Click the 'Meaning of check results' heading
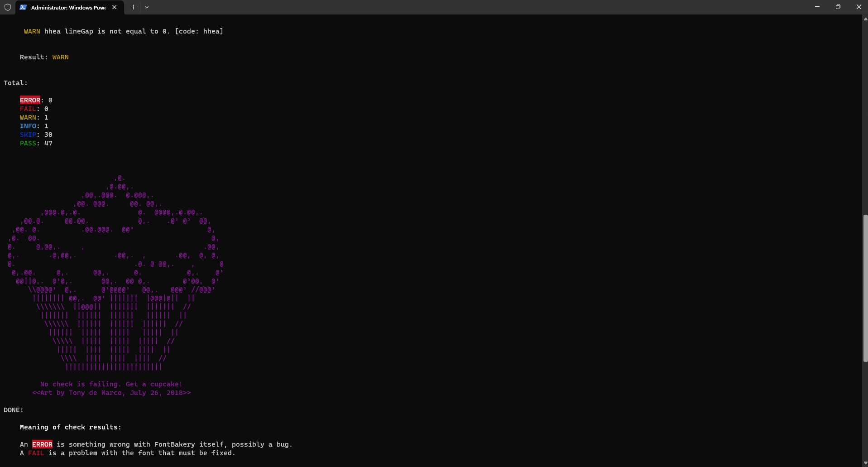This screenshot has width=868, height=467. [70, 427]
